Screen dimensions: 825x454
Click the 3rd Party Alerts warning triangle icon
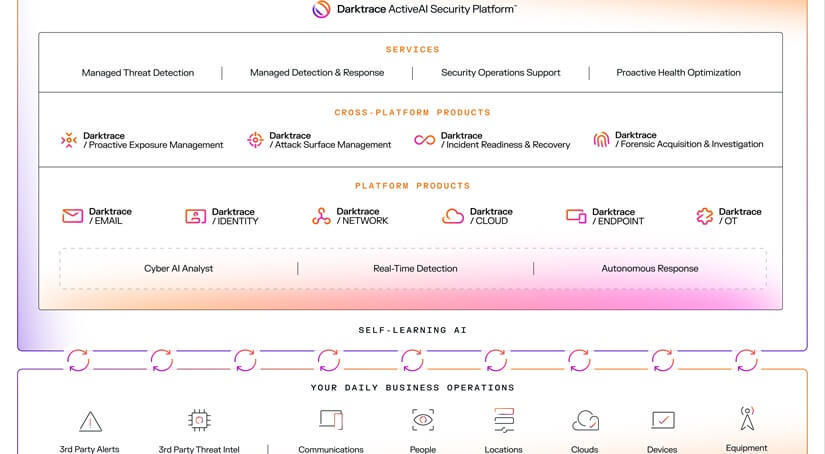pyautogui.click(x=90, y=421)
